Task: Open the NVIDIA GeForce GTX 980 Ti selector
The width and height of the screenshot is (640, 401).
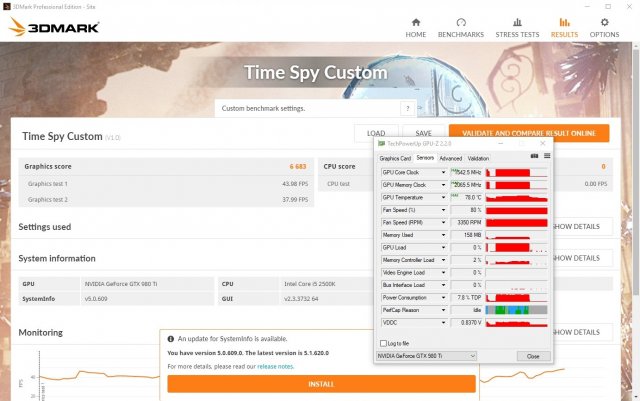Action: point(427,356)
